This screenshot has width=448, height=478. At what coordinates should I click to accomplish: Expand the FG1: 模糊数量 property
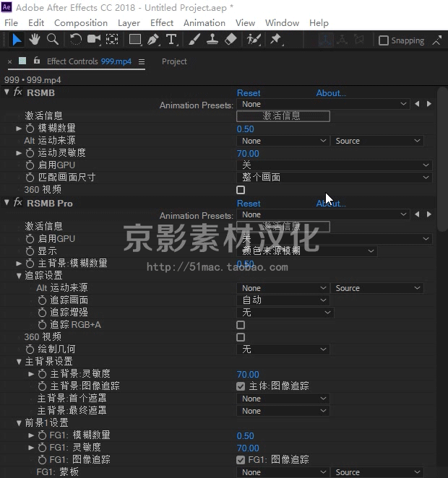31,435
